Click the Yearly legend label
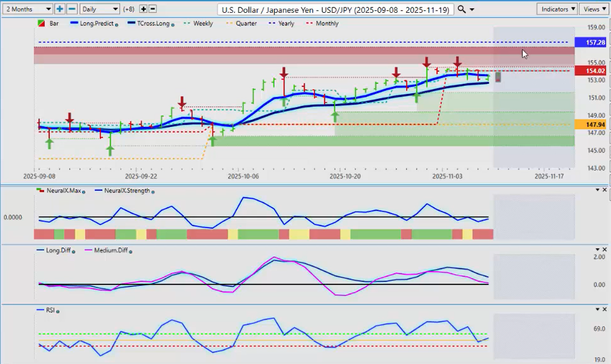Viewport: 611px width, 364px height. 286,23
